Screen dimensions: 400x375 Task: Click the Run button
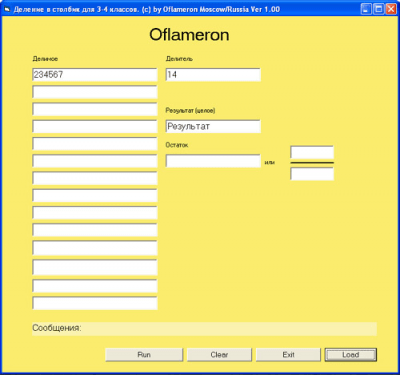point(144,355)
